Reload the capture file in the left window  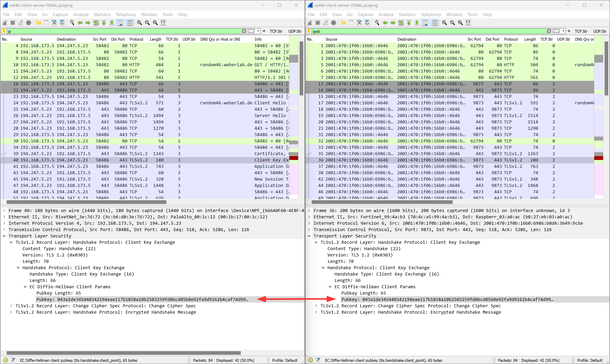click(x=62, y=23)
